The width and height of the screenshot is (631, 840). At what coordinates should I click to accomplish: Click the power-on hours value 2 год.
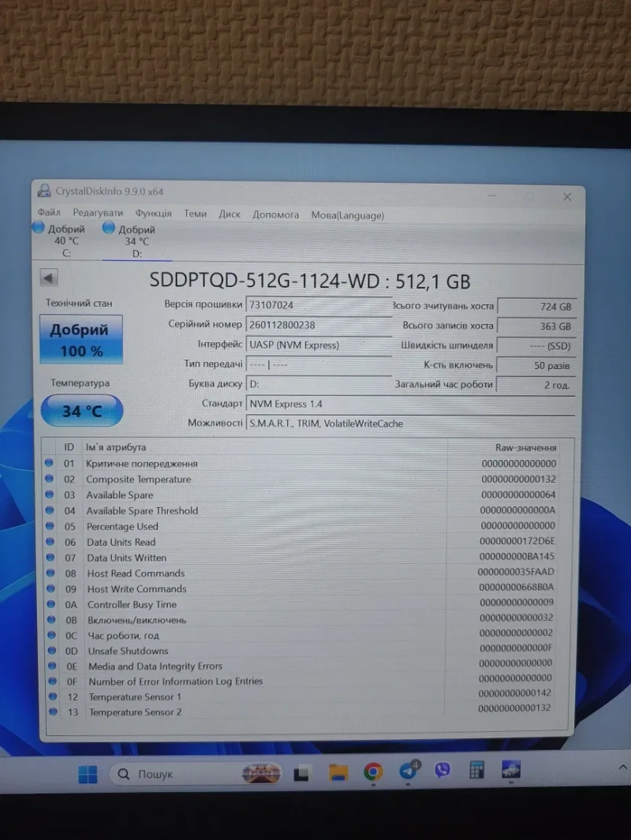point(536,385)
